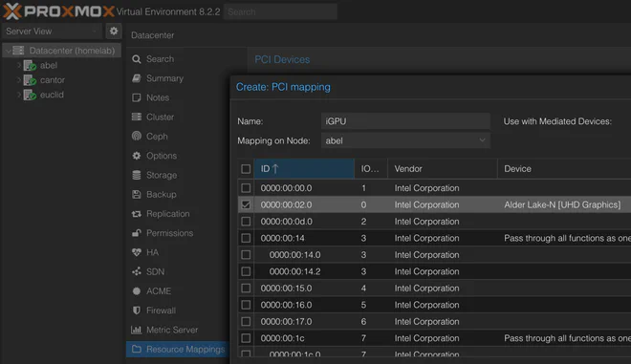This screenshot has height=364, width=631.
Task: Sort by the ID column header
Action: 304,168
